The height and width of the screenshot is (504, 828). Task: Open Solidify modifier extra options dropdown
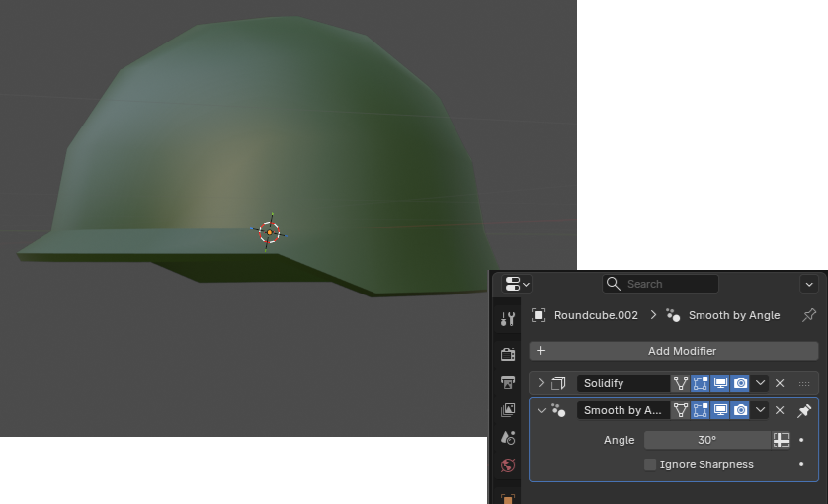(760, 383)
